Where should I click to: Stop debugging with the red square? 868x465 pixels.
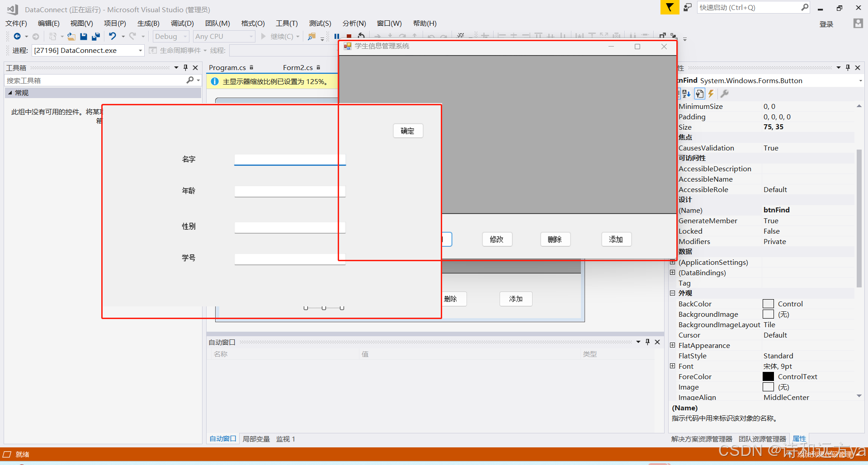(x=349, y=37)
